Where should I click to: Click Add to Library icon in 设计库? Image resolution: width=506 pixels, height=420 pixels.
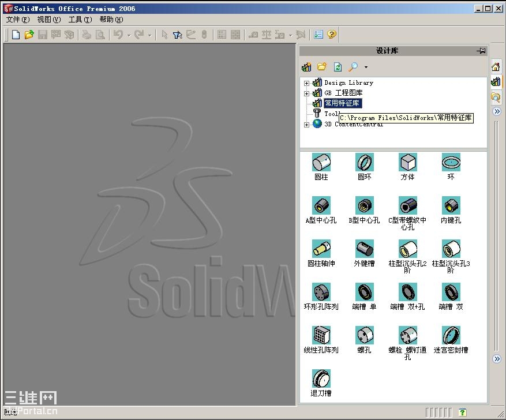click(306, 67)
